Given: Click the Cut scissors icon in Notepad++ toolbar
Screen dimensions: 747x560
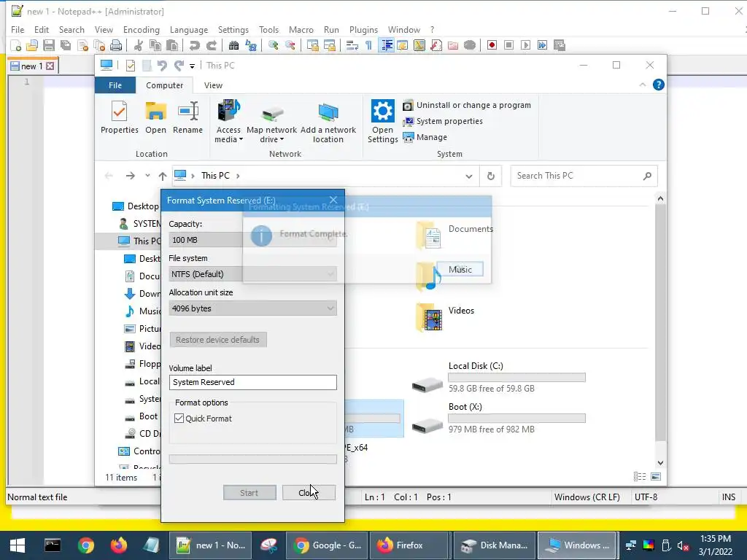Looking at the screenshot, I should [x=139, y=45].
